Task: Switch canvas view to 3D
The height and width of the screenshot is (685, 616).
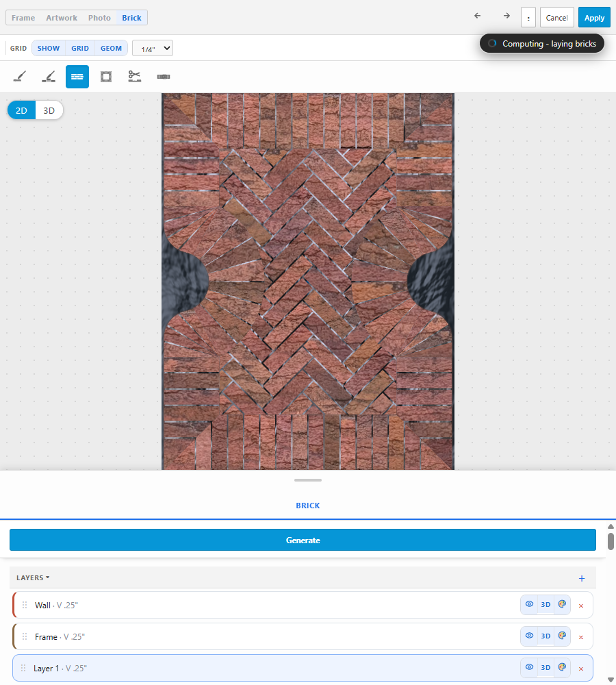Action: click(x=49, y=110)
